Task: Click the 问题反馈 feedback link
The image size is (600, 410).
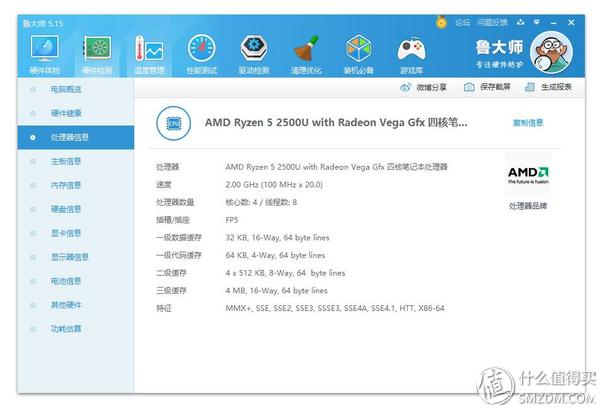Action: click(492, 23)
